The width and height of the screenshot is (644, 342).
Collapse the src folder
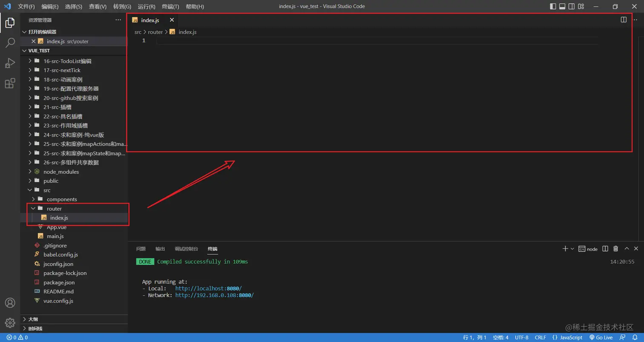coord(74,190)
